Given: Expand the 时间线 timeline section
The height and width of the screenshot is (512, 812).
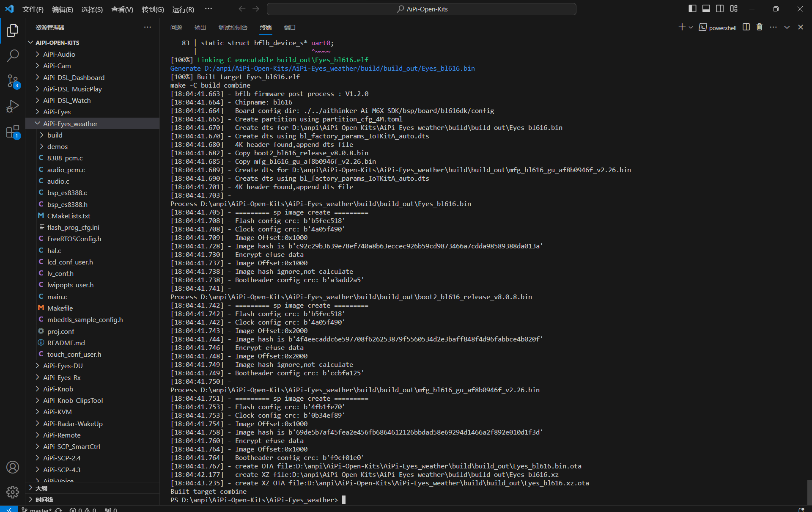Looking at the screenshot, I should coord(92,500).
